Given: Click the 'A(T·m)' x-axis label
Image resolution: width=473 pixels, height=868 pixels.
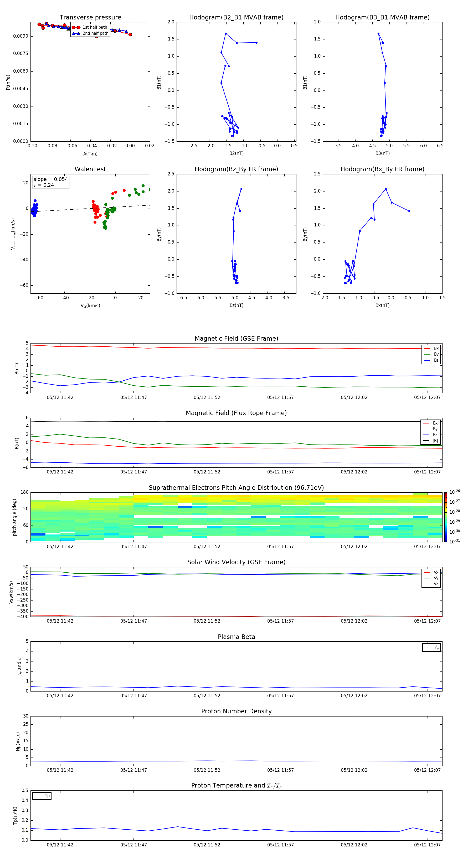Looking at the screenshot, I should point(90,154).
